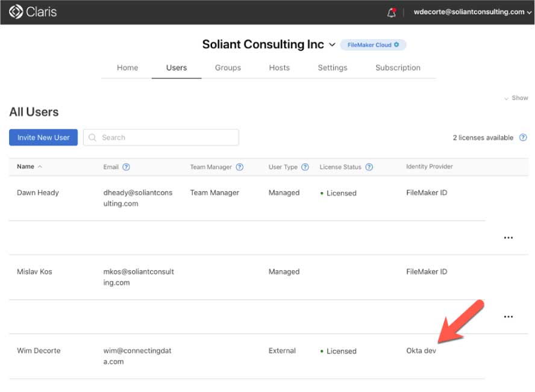Screen dimensions: 535x392
Task: Select the Wim Decorte user name
Action: click(x=39, y=350)
